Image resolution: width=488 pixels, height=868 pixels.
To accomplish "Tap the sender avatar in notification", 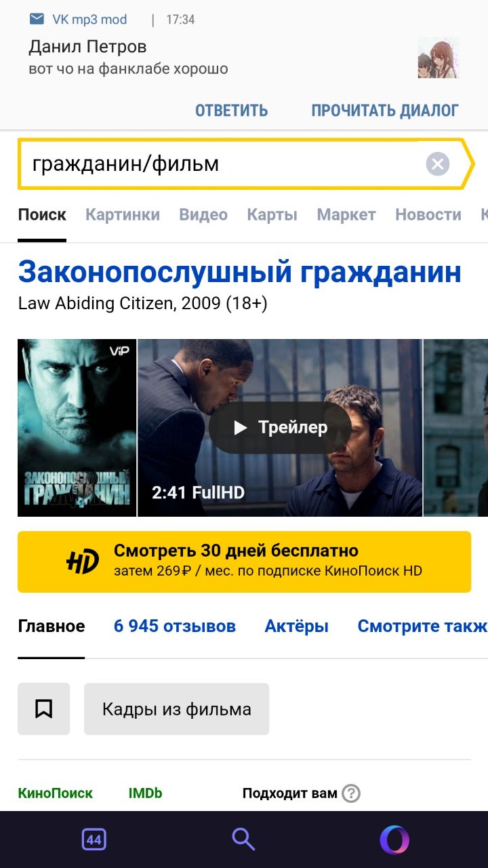I will pos(439,58).
